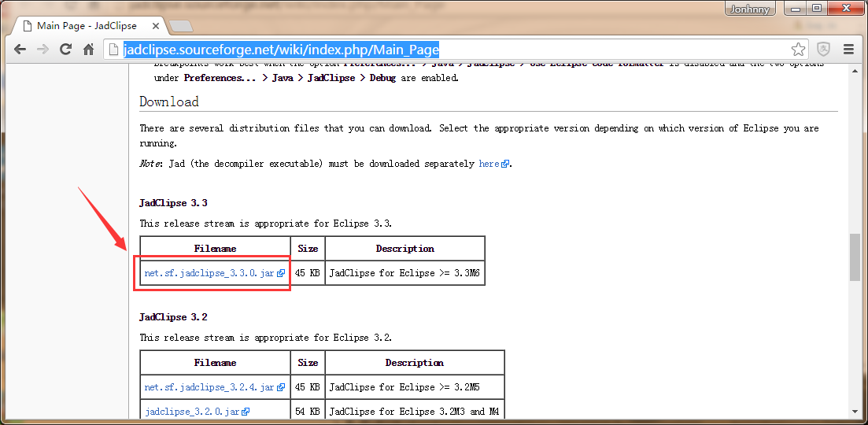Click the '45 KB' cell in the jadclipse_3.2.4 row

tap(308, 387)
